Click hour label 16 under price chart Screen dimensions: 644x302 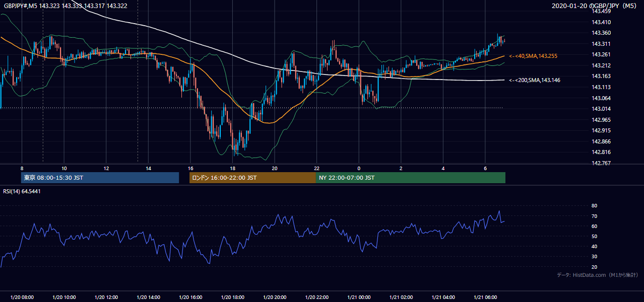(x=190, y=168)
